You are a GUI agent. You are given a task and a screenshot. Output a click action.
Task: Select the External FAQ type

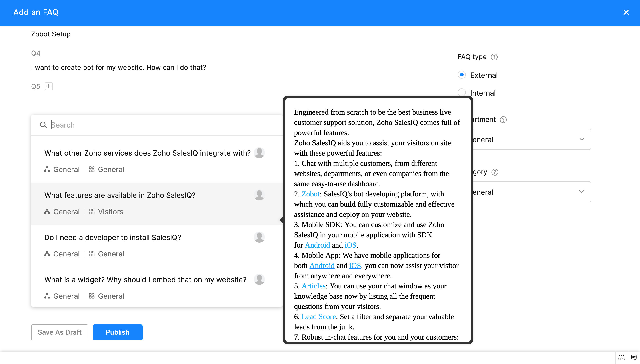coord(462,75)
